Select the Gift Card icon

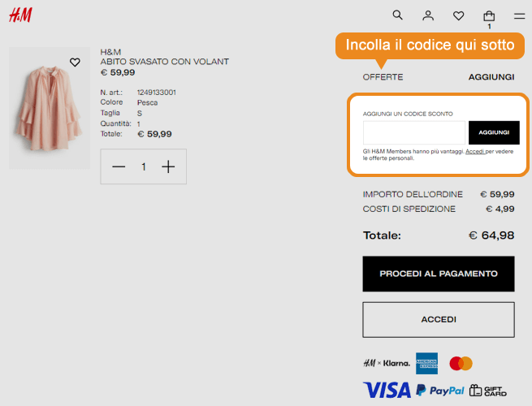(x=488, y=391)
